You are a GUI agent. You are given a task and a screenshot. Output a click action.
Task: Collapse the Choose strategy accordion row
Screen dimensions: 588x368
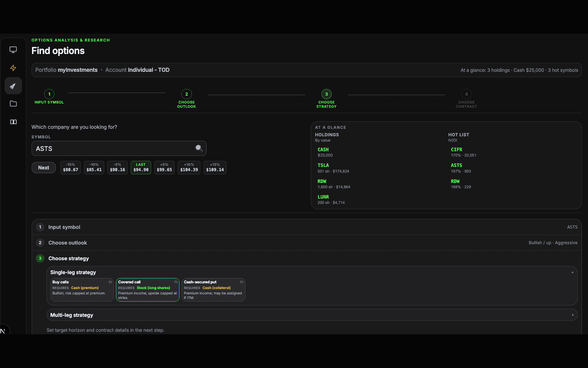point(307,258)
